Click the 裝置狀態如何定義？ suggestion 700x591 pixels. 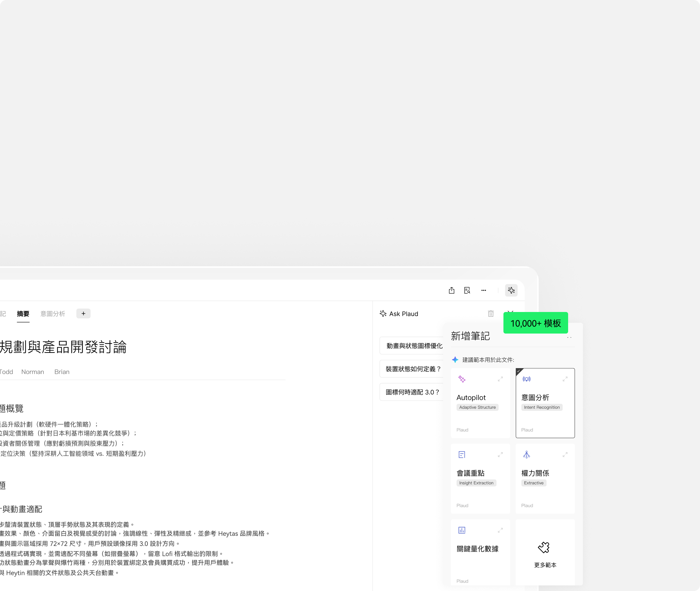tap(413, 369)
